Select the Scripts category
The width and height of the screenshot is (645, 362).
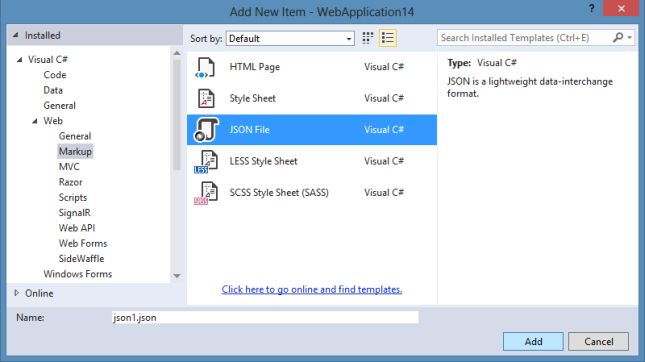click(x=73, y=197)
